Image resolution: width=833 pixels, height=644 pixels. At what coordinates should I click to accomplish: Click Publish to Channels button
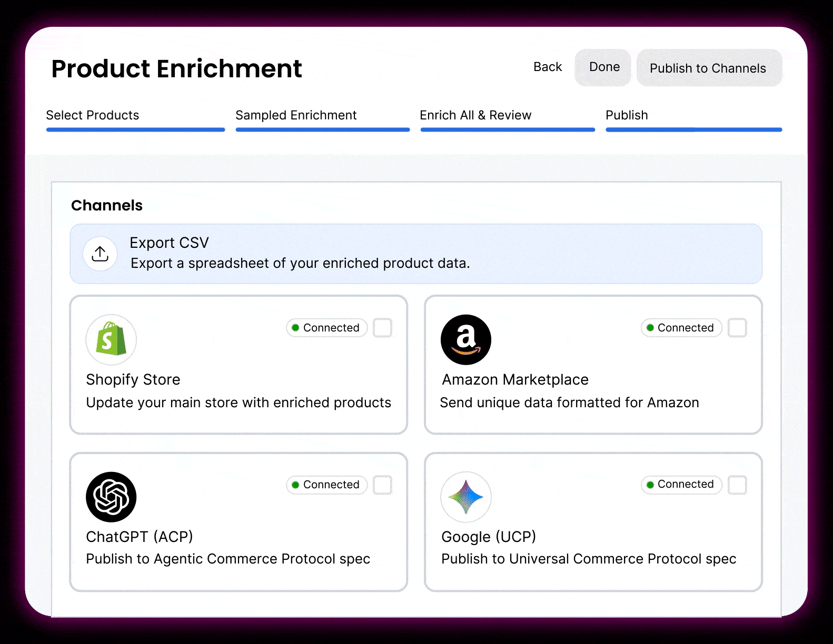pyautogui.click(x=709, y=68)
